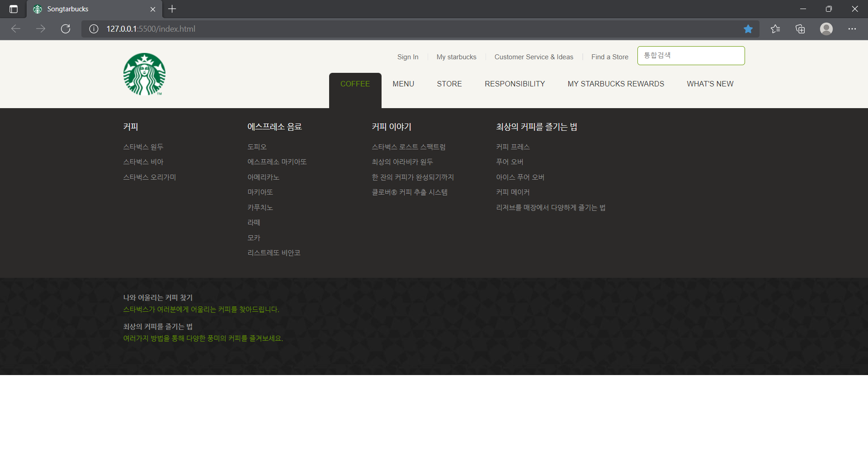The height and width of the screenshot is (466, 868).
Task: Open the Collections icon in toolbar
Action: tap(800, 29)
